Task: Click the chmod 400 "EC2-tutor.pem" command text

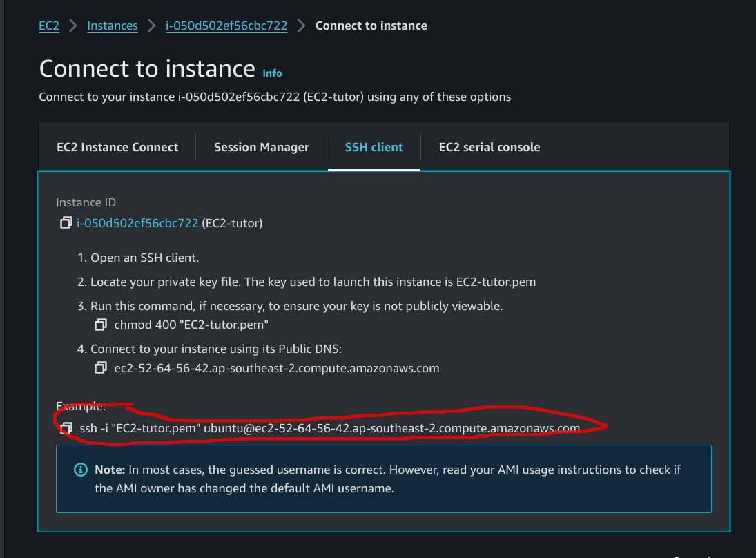Action: (x=191, y=325)
